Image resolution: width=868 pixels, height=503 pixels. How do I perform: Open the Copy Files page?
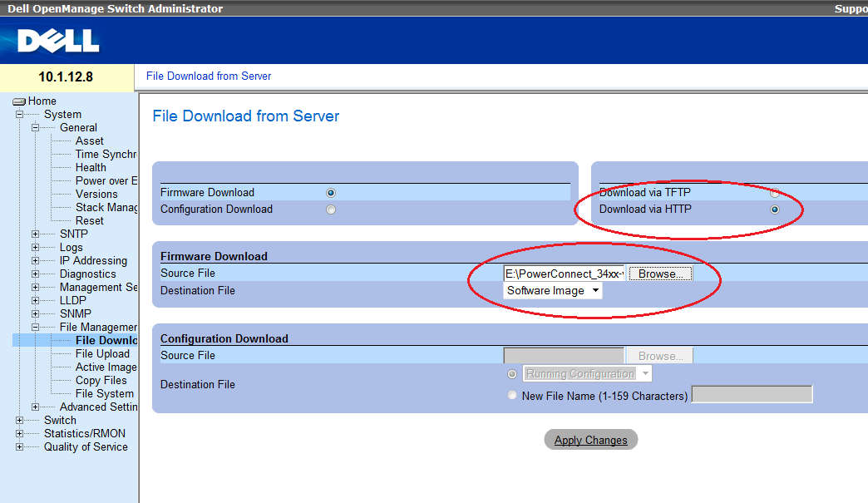point(101,380)
